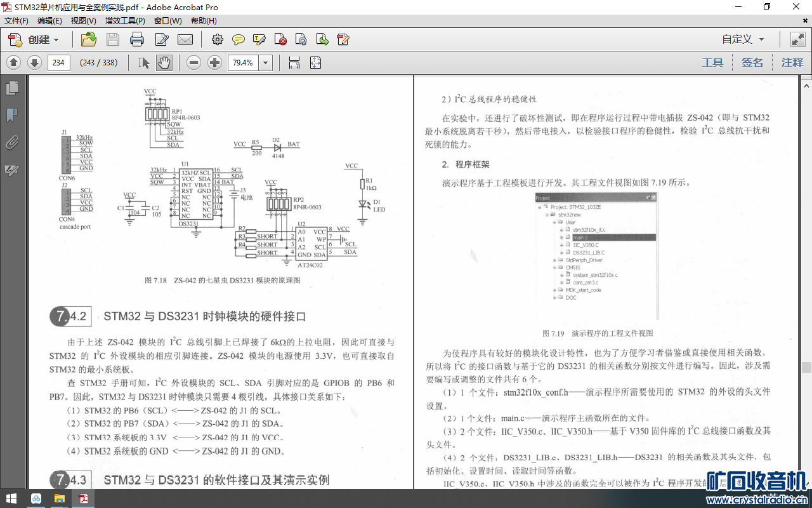This screenshot has width=812, height=508.
Task: Add a sticky note comment
Action: [x=239, y=39]
